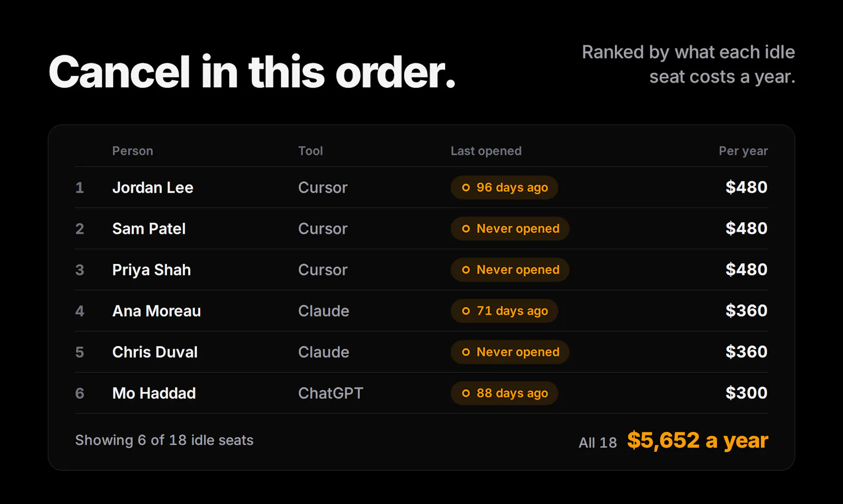
Task: Click the $300 amount for Mo Haddad
Action: 746,393
